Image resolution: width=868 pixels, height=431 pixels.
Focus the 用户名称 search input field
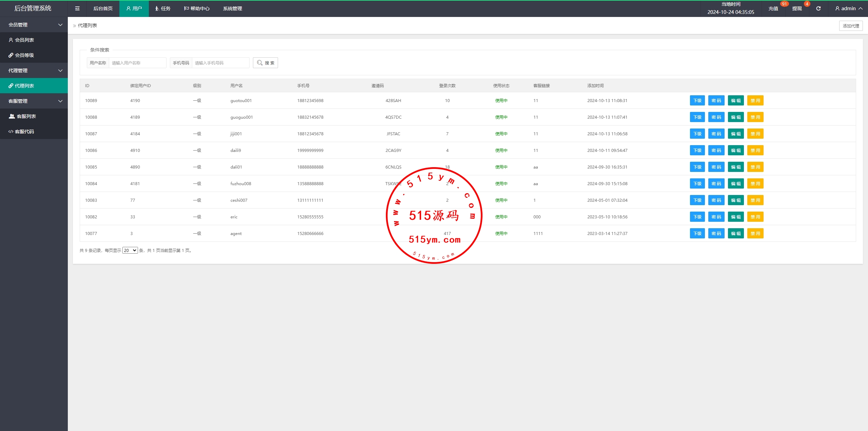click(x=137, y=63)
